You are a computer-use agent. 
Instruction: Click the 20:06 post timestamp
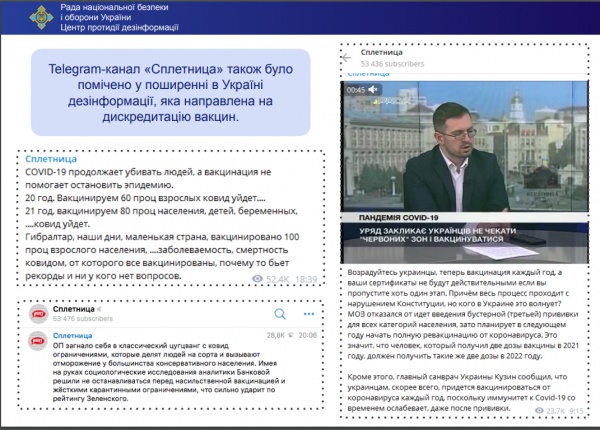click(x=308, y=336)
